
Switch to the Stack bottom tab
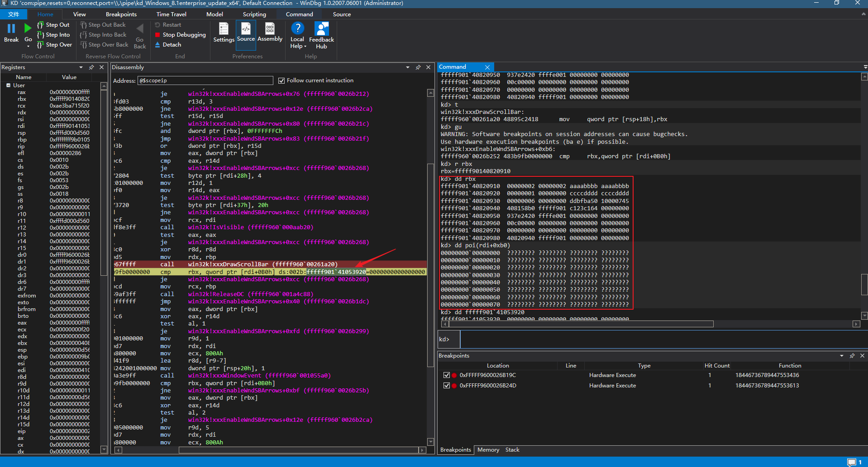[512, 450]
